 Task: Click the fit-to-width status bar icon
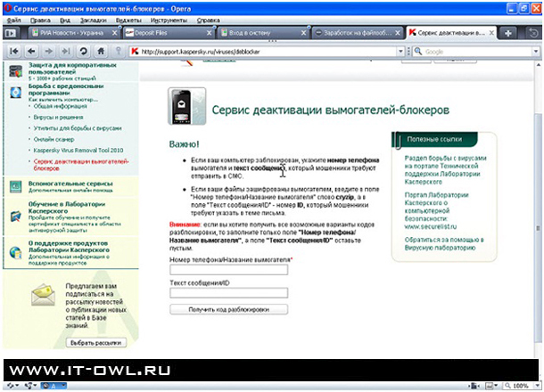click(x=474, y=386)
